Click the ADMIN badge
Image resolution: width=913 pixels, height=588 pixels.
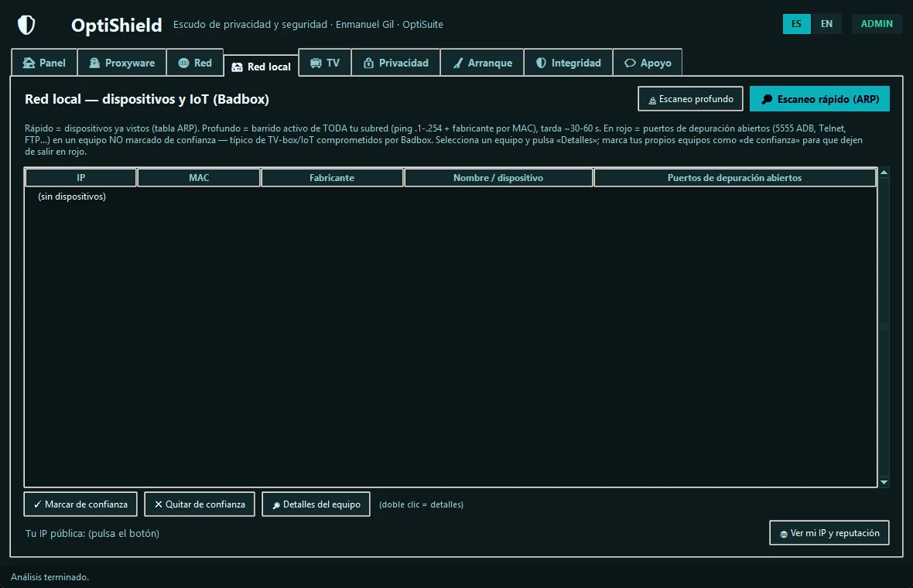[877, 24]
